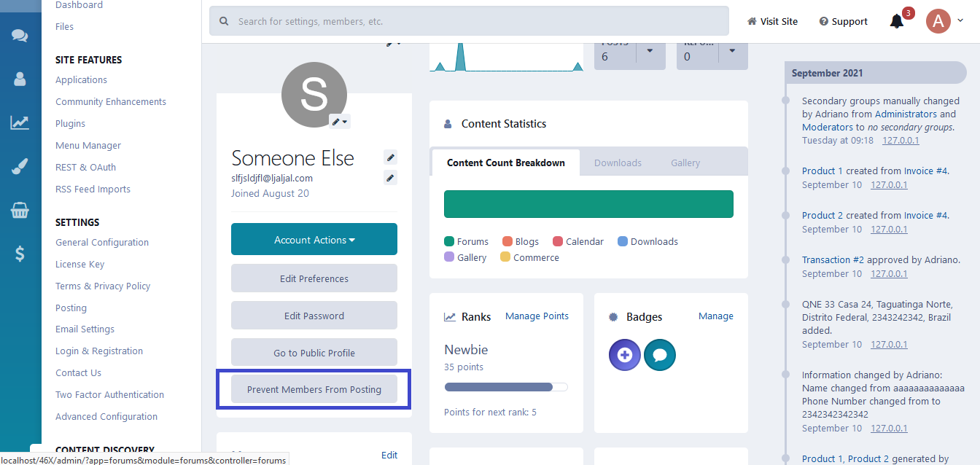This screenshot has height=465, width=980.
Task: Switch to the Downloads statistics tab
Action: point(618,163)
